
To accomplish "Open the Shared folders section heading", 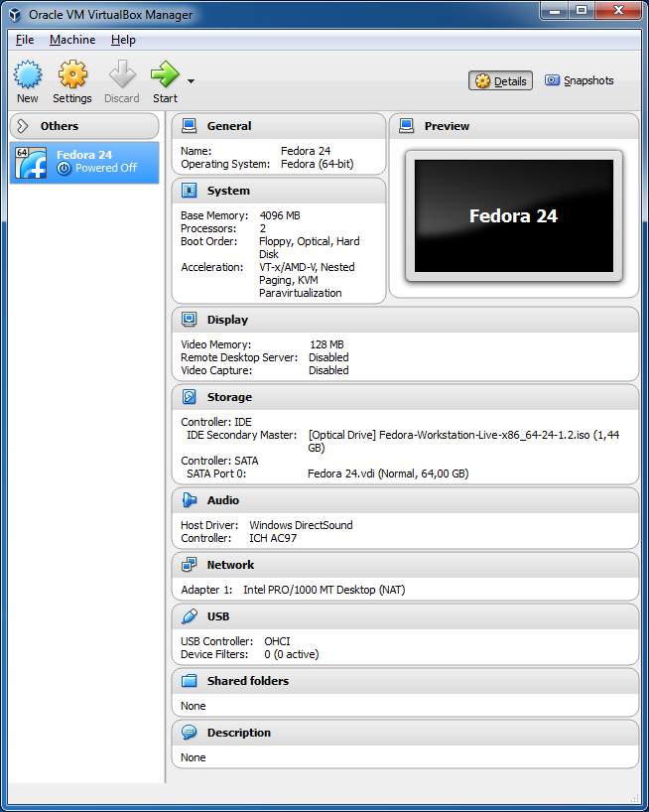I will (x=248, y=680).
